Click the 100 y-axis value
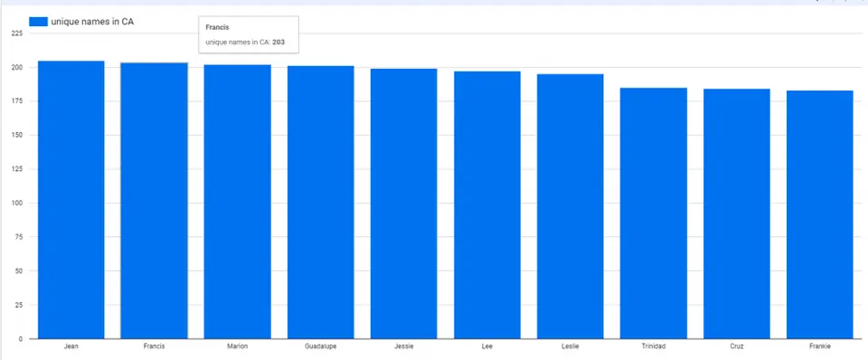 (17, 204)
